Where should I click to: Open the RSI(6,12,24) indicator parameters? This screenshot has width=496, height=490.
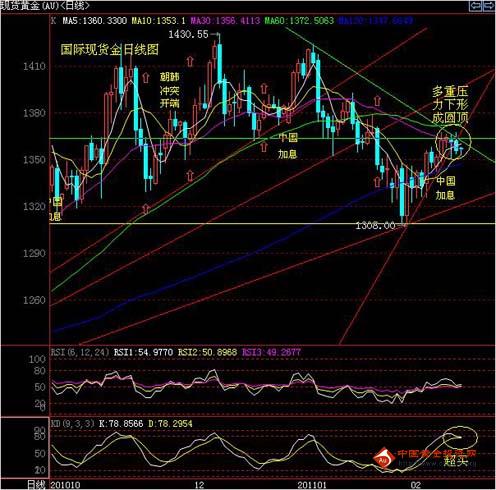tap(80, 352)
